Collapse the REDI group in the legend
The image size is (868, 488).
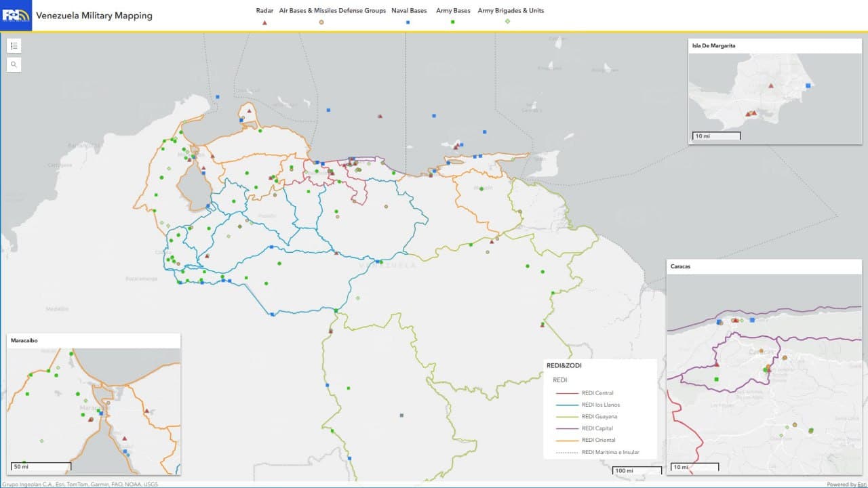559,380
